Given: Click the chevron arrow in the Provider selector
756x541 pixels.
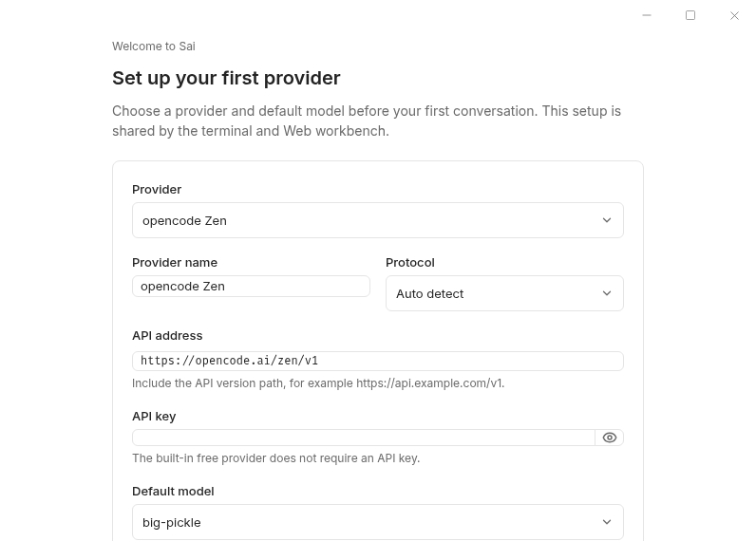Looking at the screenshot, I should point(607,220).
